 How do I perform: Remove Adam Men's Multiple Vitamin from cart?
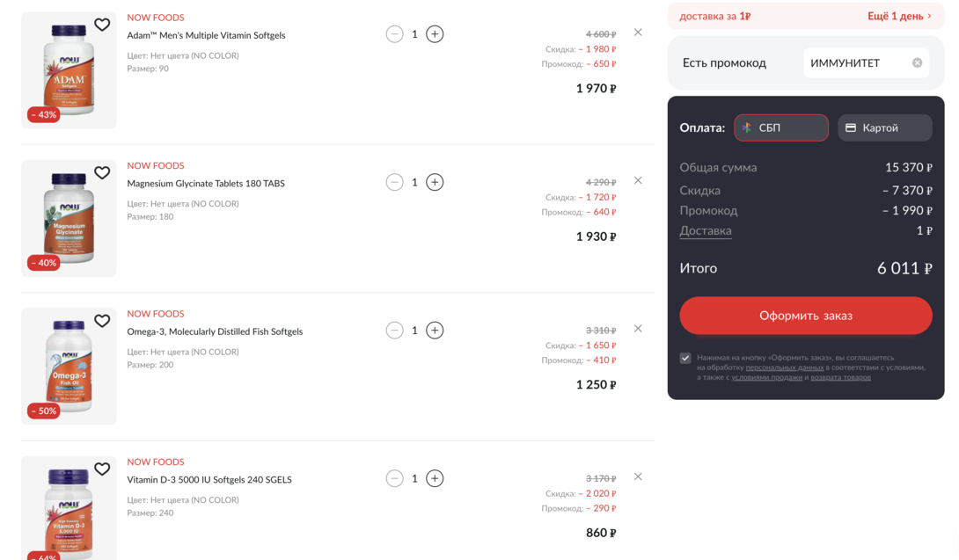[638, 33]
